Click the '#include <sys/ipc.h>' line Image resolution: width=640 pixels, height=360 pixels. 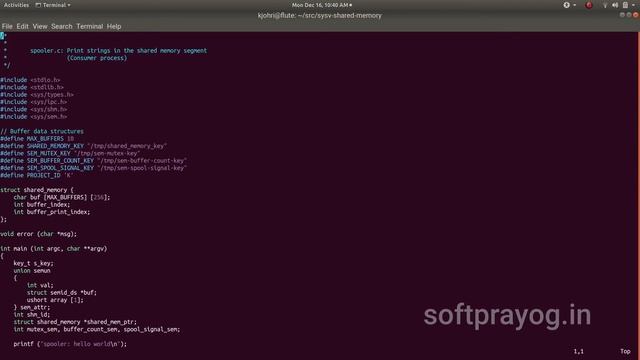tap(33, 102)
